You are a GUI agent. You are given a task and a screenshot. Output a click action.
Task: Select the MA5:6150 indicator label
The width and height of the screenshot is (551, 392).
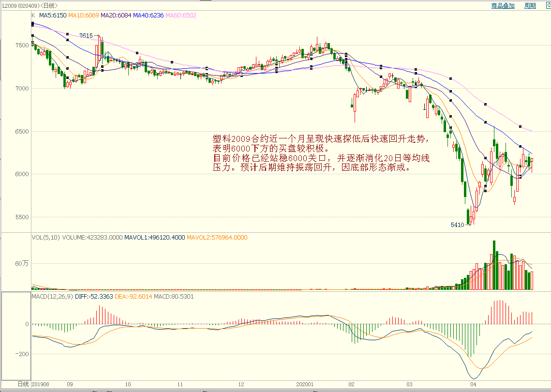(52, 15)
